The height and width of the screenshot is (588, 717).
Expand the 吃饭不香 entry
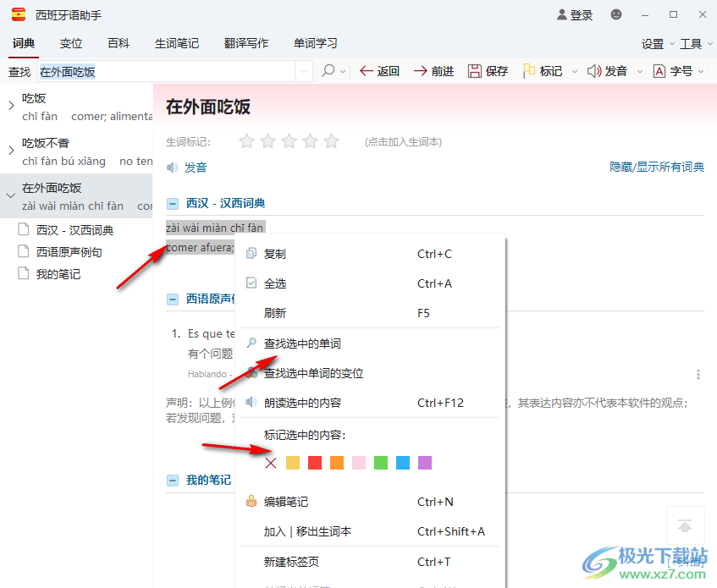point(12,151)
